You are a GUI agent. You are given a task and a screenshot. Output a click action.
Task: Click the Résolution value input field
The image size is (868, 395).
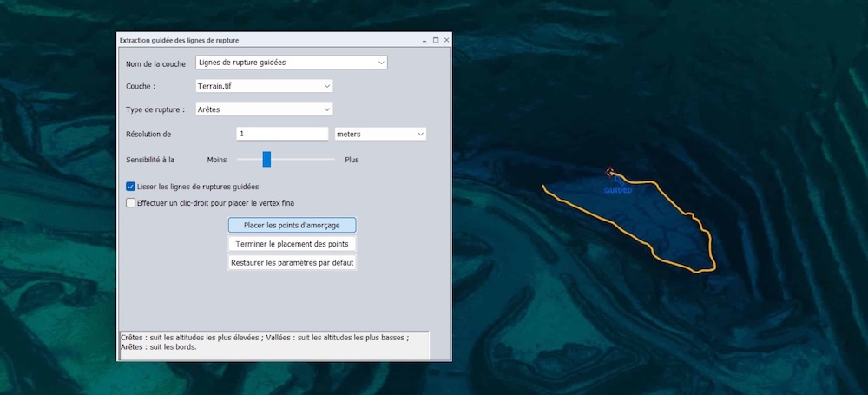(281, 134)
